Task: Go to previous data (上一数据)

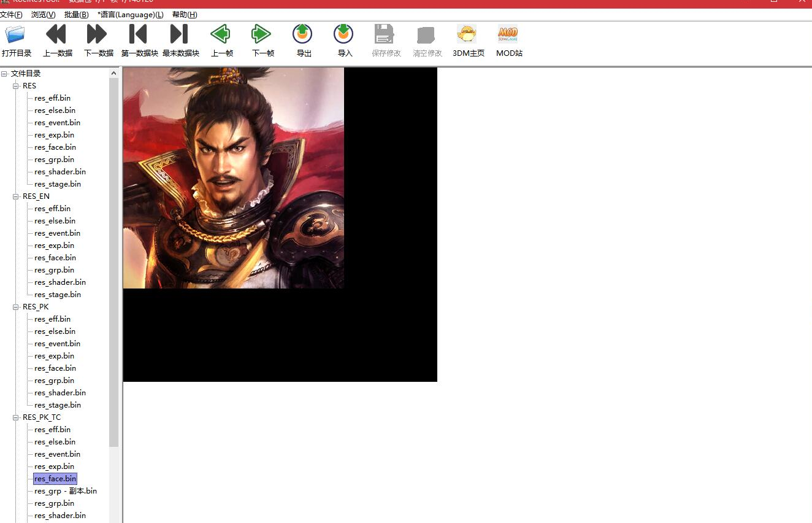Action: click(57, 41)
